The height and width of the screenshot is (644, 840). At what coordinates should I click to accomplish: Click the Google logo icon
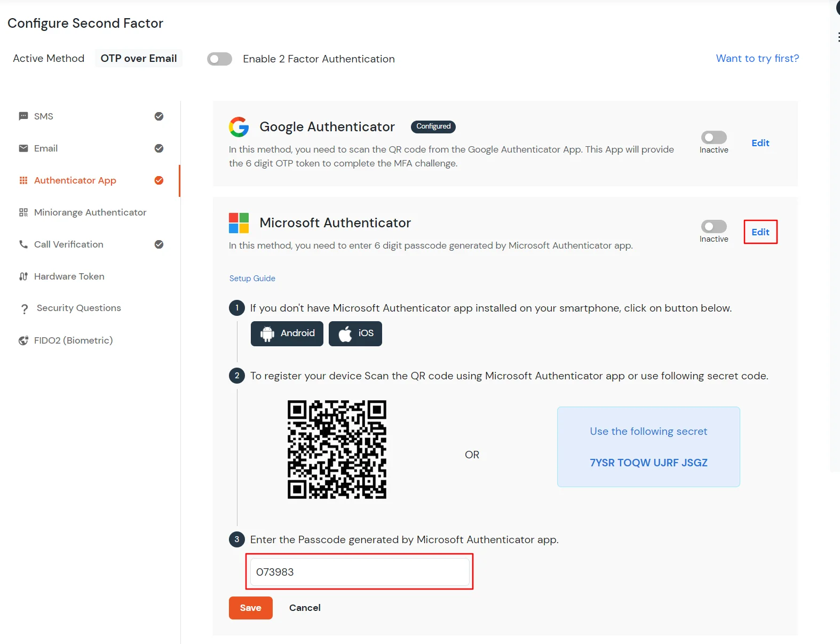[239, 127]
